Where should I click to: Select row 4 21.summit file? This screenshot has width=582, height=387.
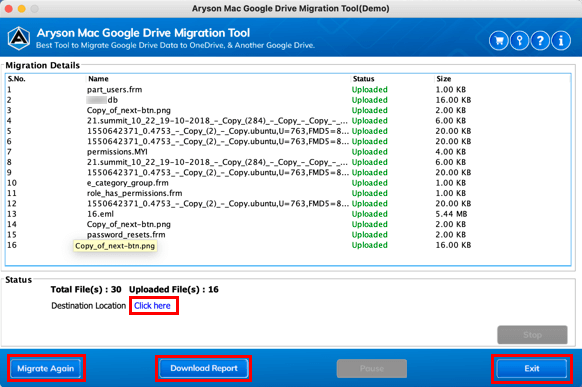pyautogui.click(x=288, y=121)
